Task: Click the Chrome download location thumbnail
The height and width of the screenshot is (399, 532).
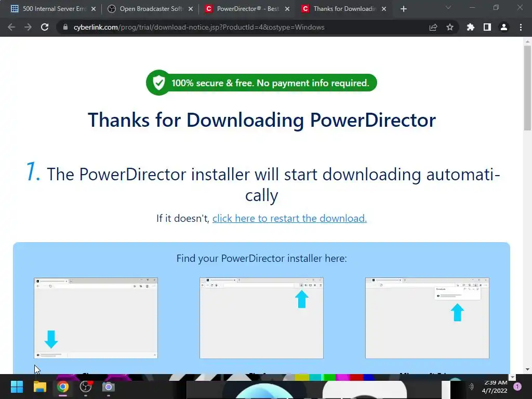Action: 96,318
